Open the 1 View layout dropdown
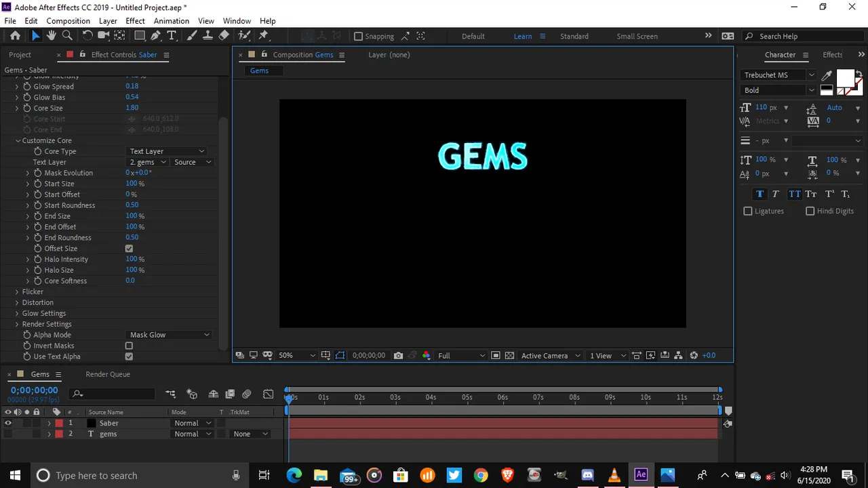 [x=608, y=355]
